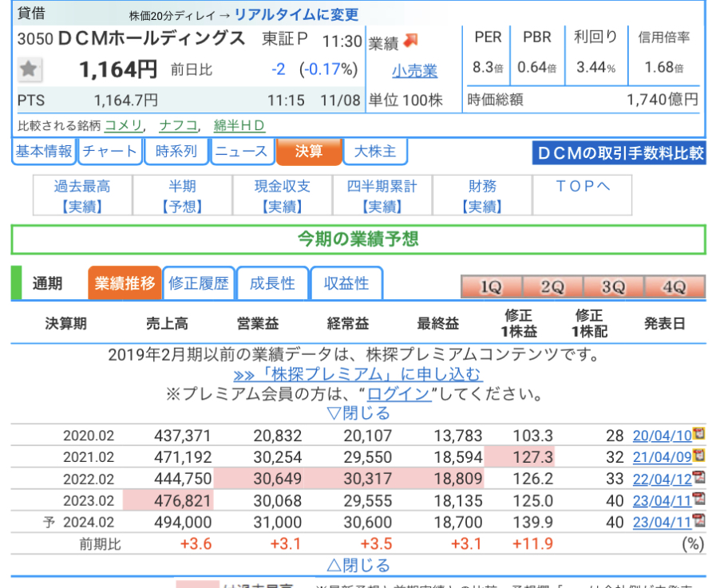Click the market cap value 1,740億円
Viewport: 712px width, 588px height.
663,100
